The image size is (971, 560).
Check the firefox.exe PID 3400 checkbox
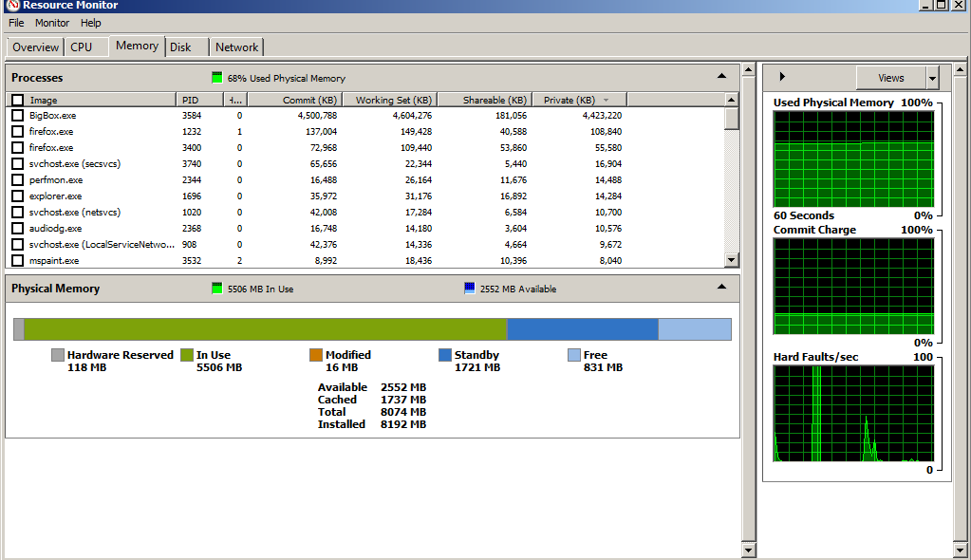17,147
